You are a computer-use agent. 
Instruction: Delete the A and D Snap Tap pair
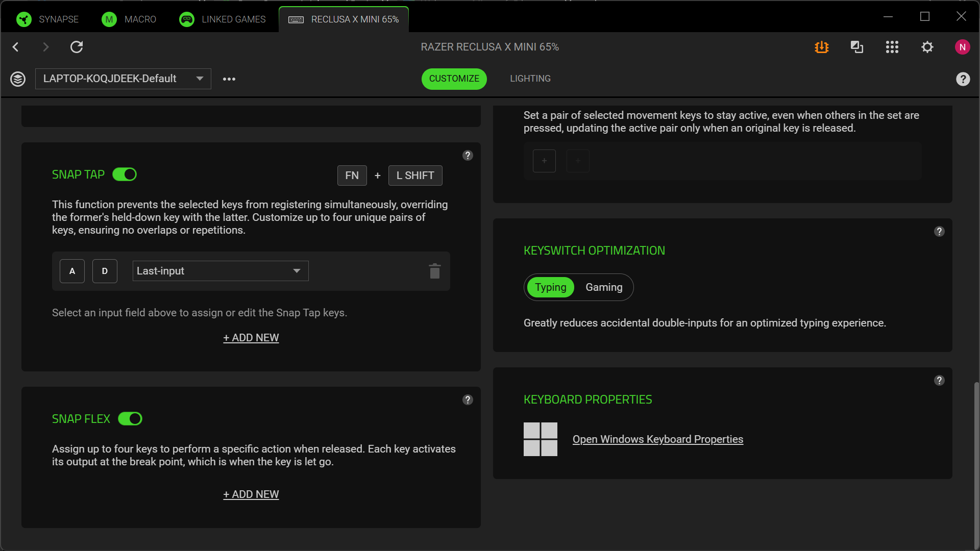435,271
